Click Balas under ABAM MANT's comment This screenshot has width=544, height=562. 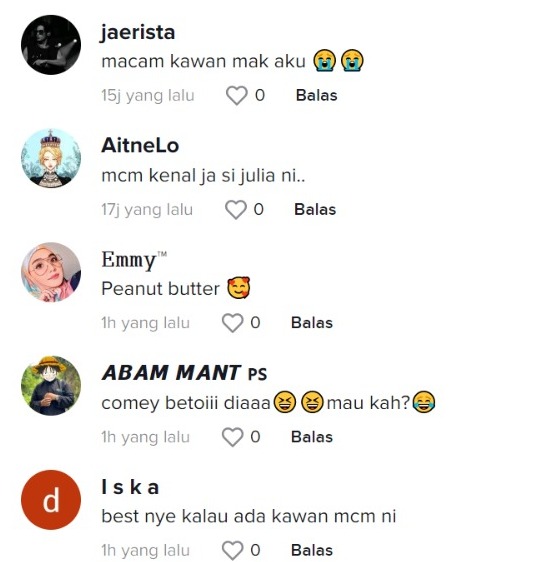coord(312,437)
